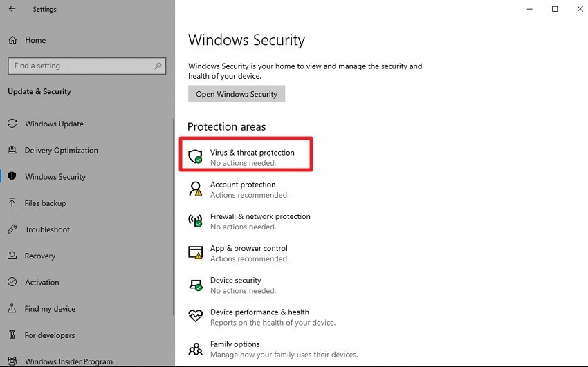Click the Troubleshoot wrench icon
588x367 pixels.
12,229
